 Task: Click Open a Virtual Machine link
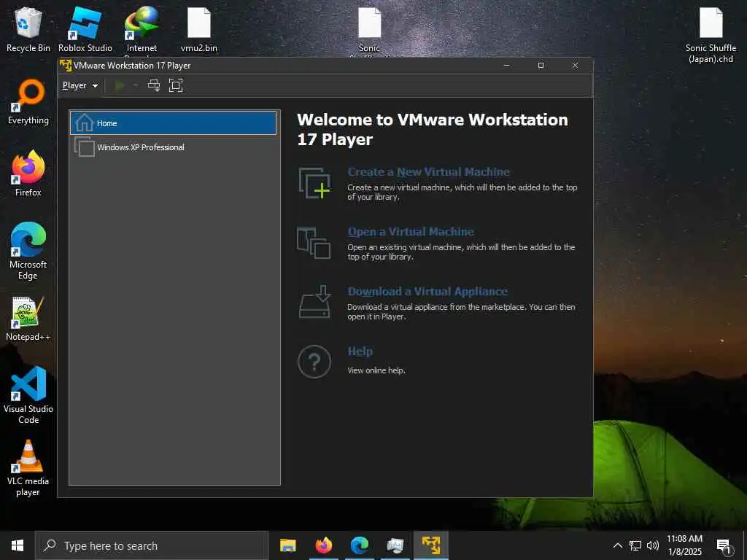411,232
